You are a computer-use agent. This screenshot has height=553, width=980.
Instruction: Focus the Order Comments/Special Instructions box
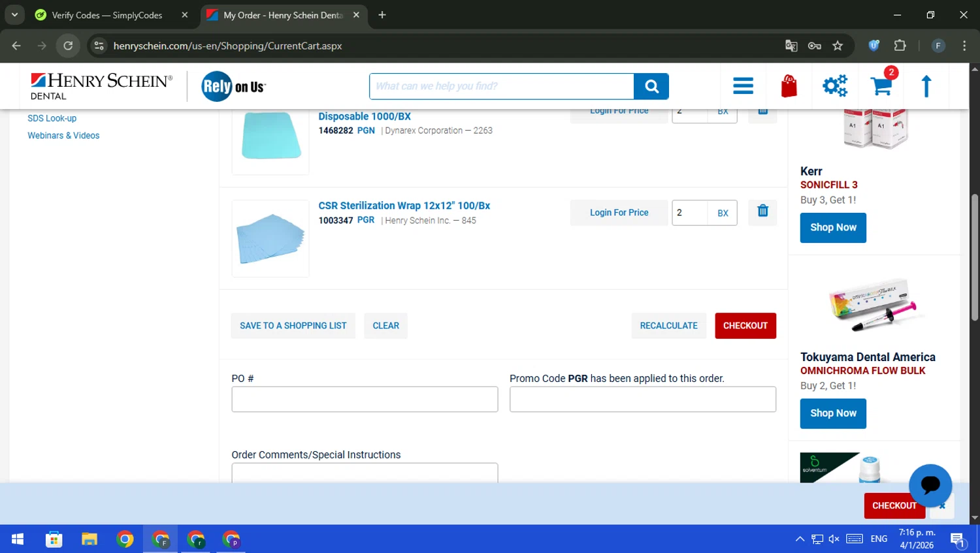(x=365, y=473)
